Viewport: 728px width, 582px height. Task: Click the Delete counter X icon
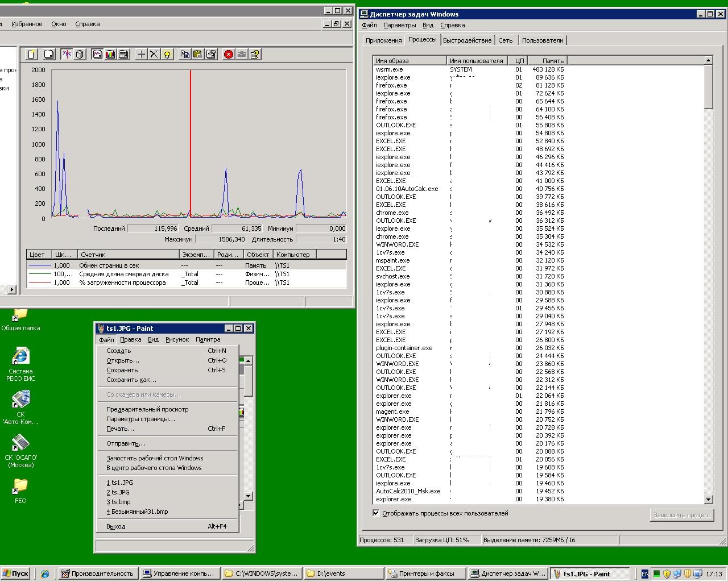click(154, 55)
